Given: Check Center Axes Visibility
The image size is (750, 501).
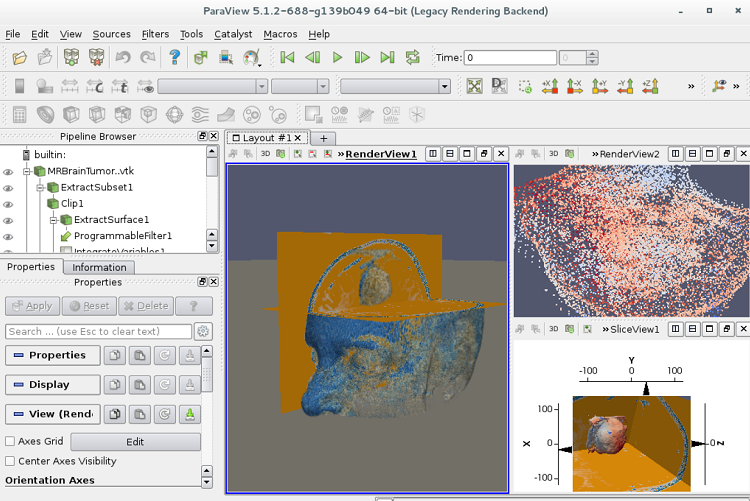Looking at the screenshot, I should [x=10, y=461].
